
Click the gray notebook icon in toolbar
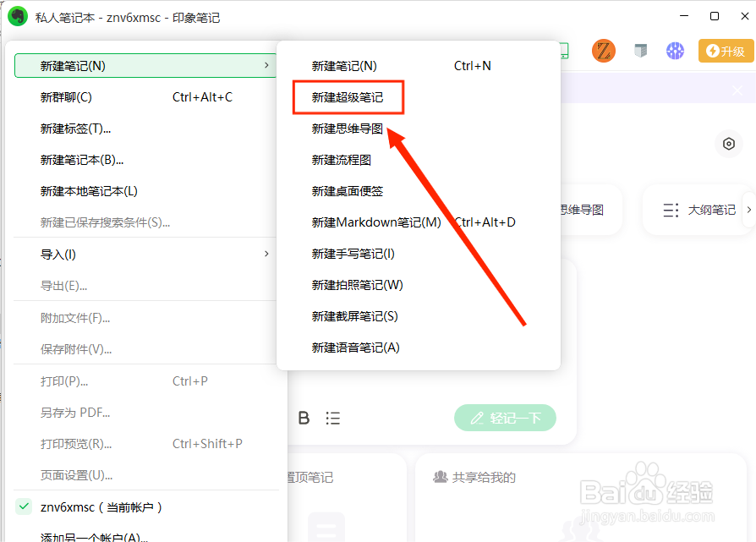(640, 50)
